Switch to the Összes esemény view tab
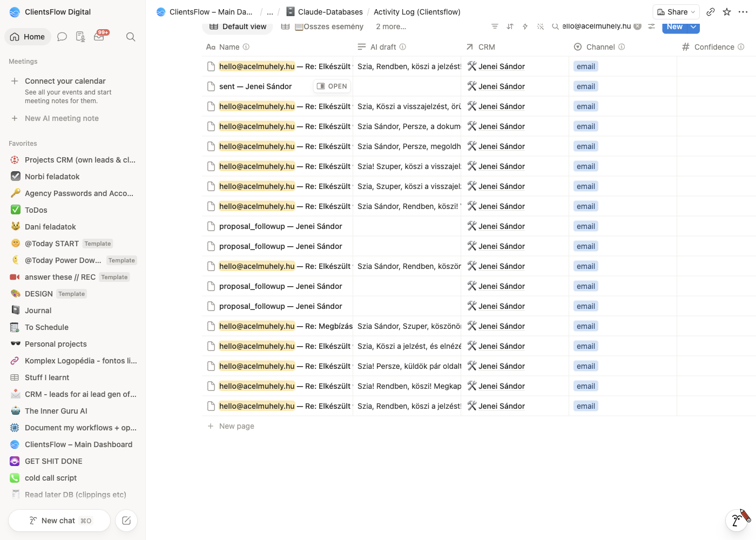 click(322, 26)
